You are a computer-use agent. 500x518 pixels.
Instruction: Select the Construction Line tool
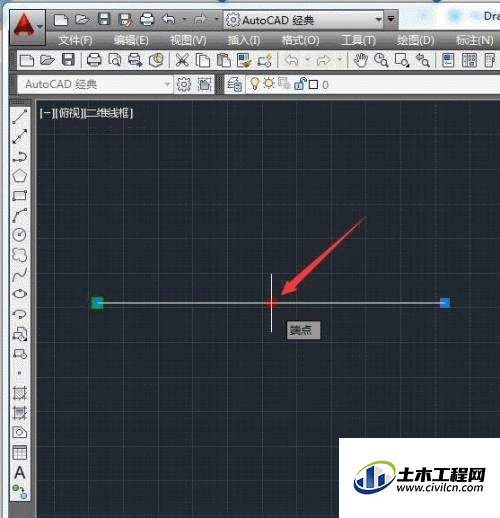coord(20,136)
